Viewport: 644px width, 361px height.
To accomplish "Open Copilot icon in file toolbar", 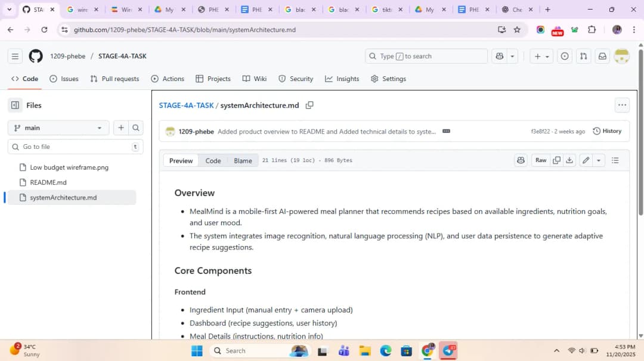I will (521, 160).
